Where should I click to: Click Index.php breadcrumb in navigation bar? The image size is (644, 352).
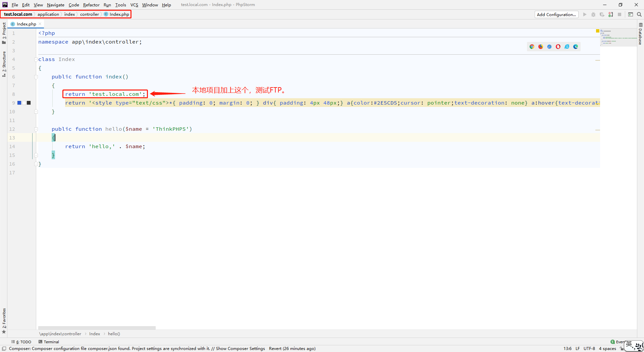coord(117,14)
